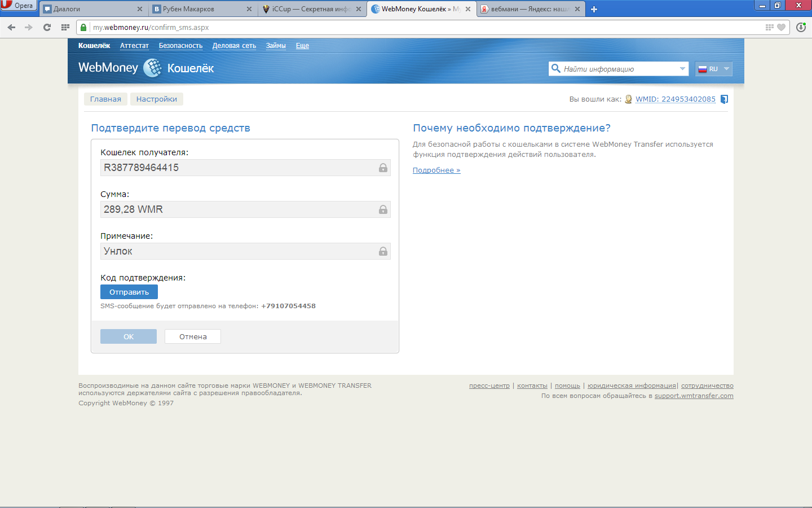Viewport: 812px width, 508px height.
Task: Click the Russian flag language icon
Action: pyautogui.click(x=703, y=69)
